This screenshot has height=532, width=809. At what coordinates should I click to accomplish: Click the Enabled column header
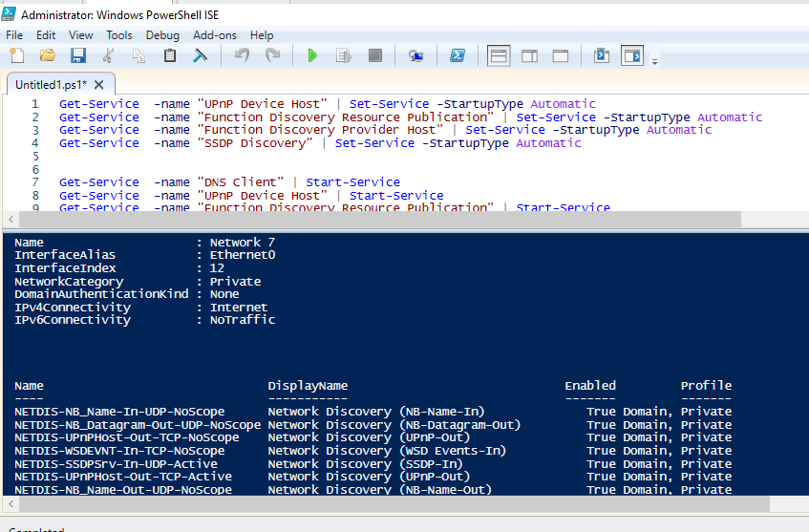pyautogui.click(x=590, y=386)
